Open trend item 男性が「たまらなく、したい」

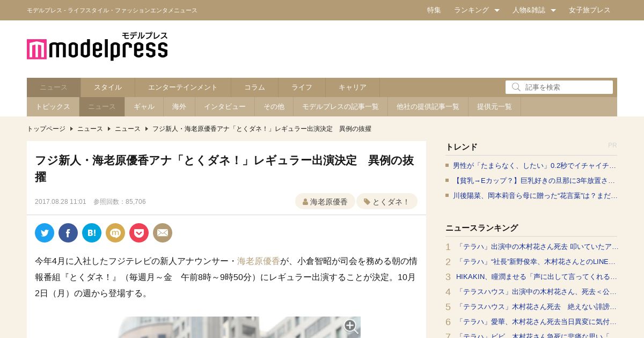[535, 166]
